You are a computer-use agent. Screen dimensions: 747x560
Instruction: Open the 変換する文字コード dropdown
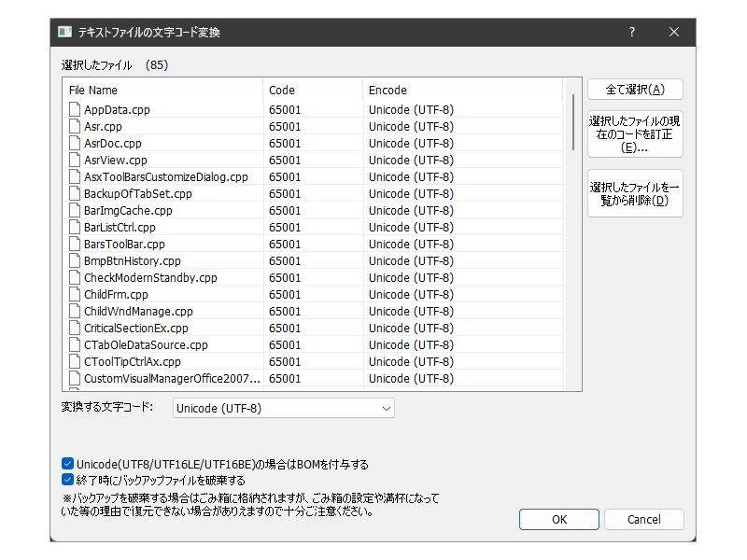click(284, 408)
